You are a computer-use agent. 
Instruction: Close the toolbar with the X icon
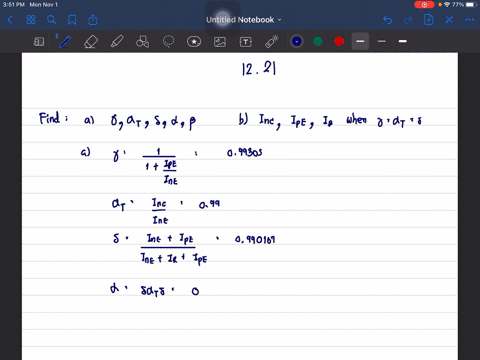449,20
